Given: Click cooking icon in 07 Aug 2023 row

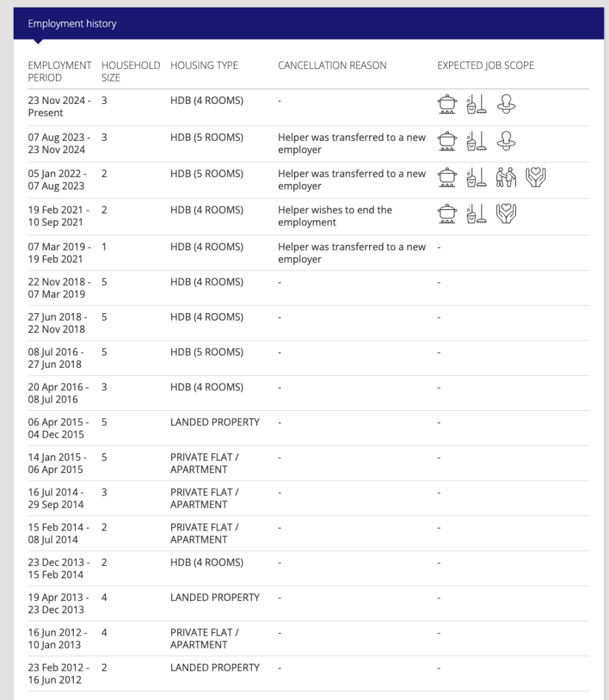Looking at the screenshot, I should 447,141.
